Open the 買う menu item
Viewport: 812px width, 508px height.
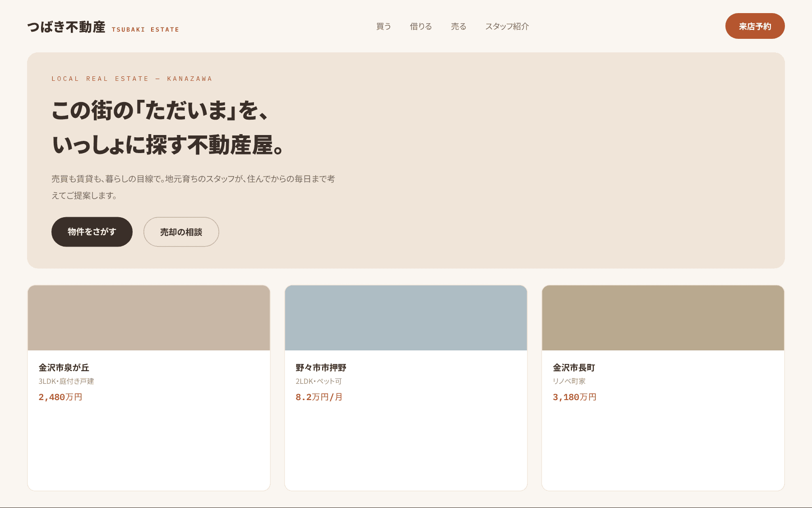(x=383, y=26)
